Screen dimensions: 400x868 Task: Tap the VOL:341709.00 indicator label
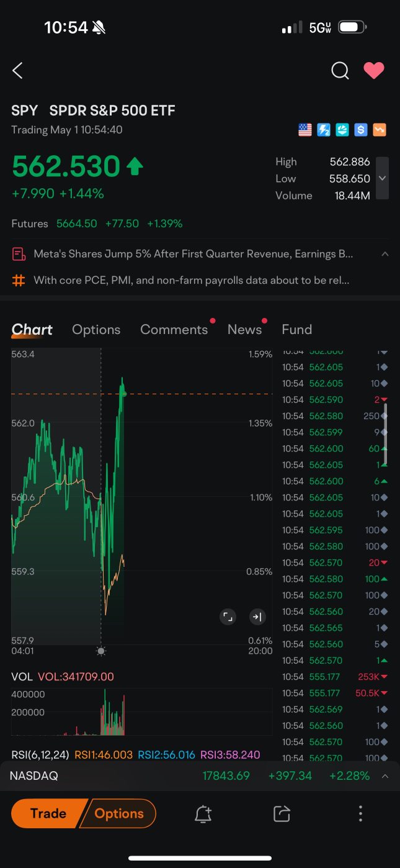click(x=76, y=677)
